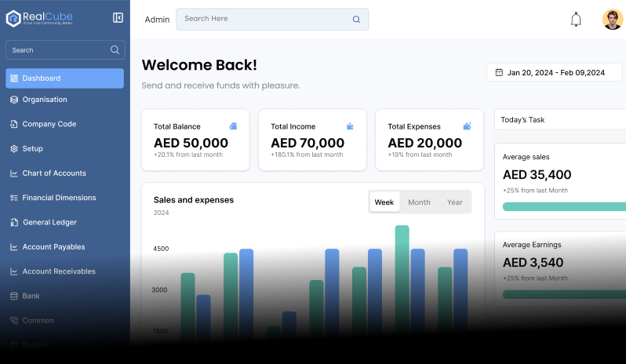626x364 pixels.
Task: Click the AED 20,000 expenses value
Action: pyautogui.click(x=425, y=143)
